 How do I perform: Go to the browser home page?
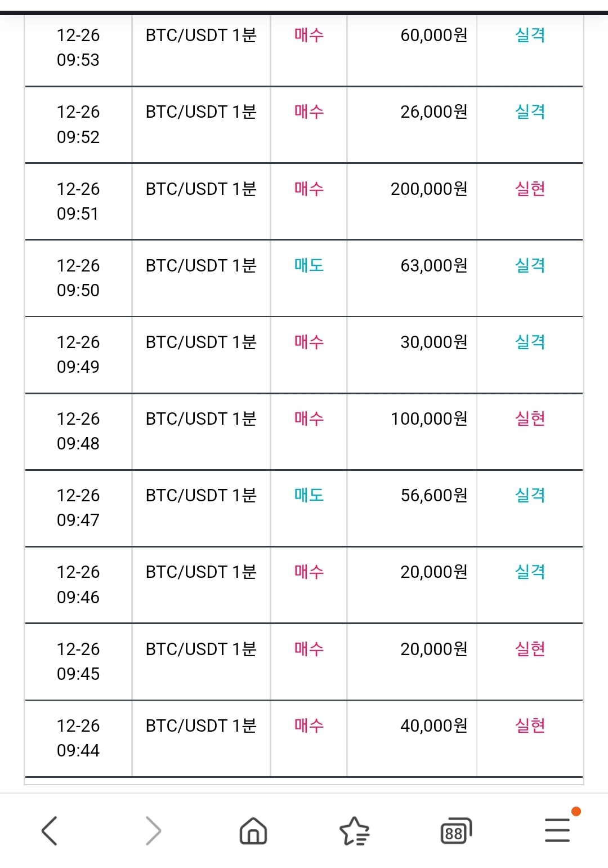253,831
